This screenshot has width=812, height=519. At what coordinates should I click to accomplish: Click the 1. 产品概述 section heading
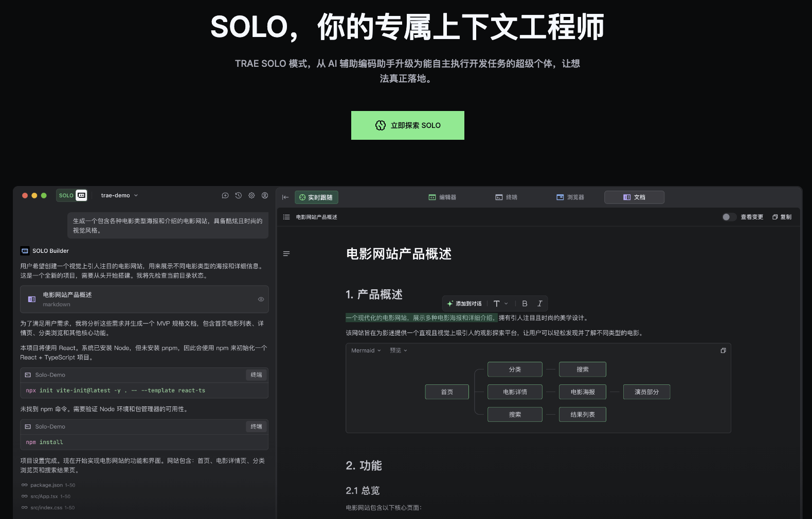[374, 294]
